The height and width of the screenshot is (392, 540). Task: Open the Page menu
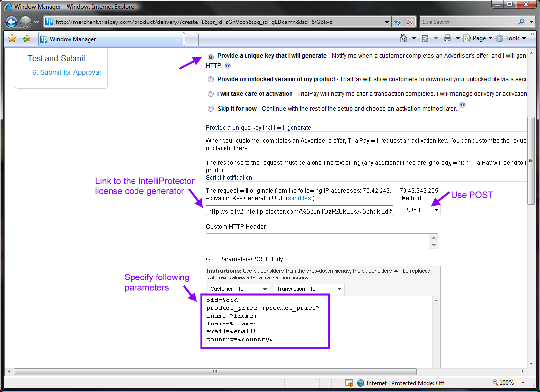[477, 38]
